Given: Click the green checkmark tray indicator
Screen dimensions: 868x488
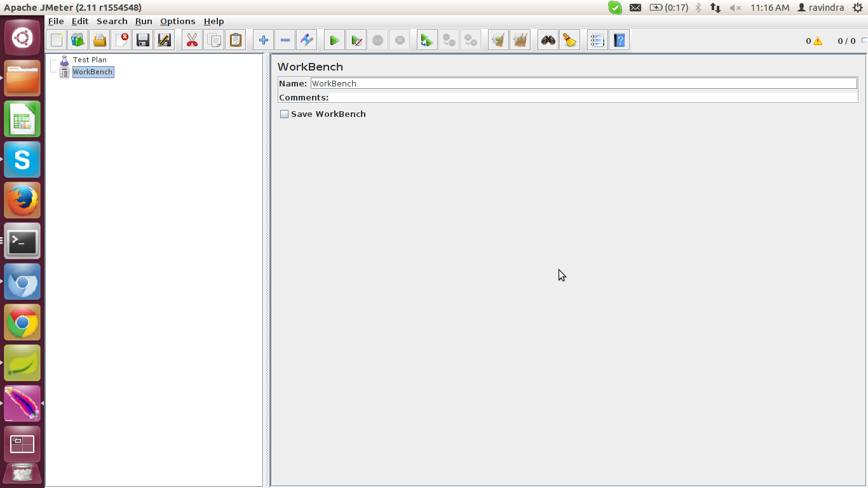Looking at the screenshot, I should [615, 8].
